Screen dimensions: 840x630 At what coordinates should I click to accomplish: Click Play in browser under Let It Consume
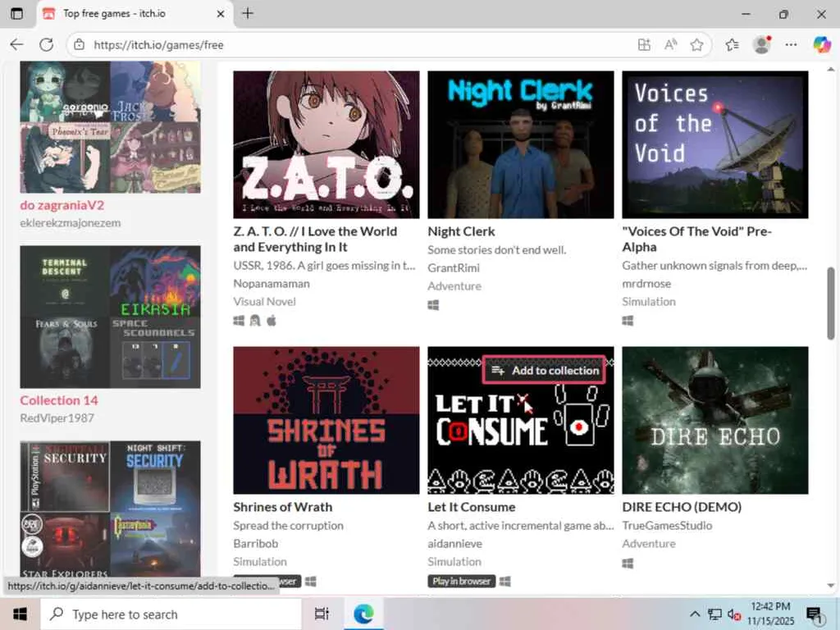[461, 582]
